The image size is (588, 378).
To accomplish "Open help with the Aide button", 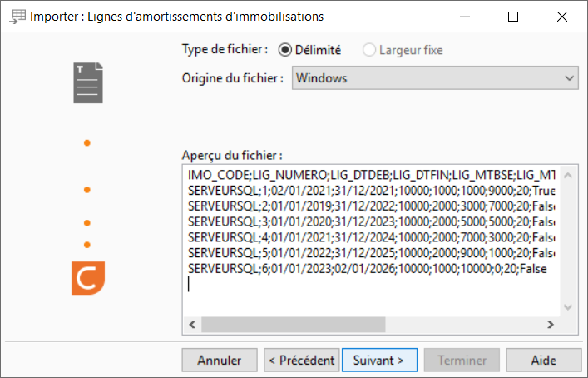I will [543, 360].
